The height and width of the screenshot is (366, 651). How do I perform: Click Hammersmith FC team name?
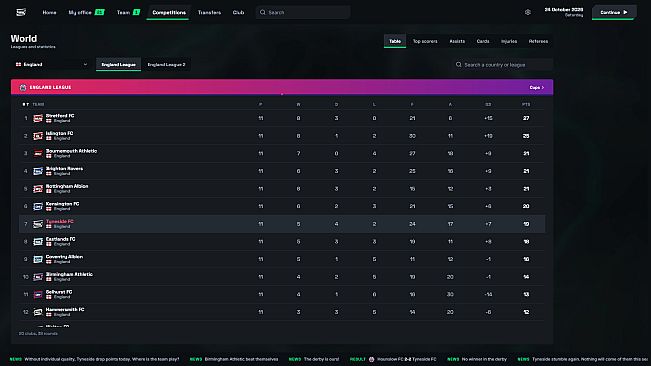pyautogui.click(x=65, y=310)
